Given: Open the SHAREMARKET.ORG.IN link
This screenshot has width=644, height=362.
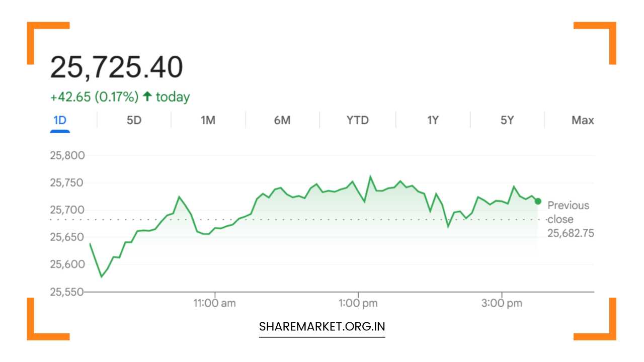Looking at the screenshot, I should pos(321,326).
